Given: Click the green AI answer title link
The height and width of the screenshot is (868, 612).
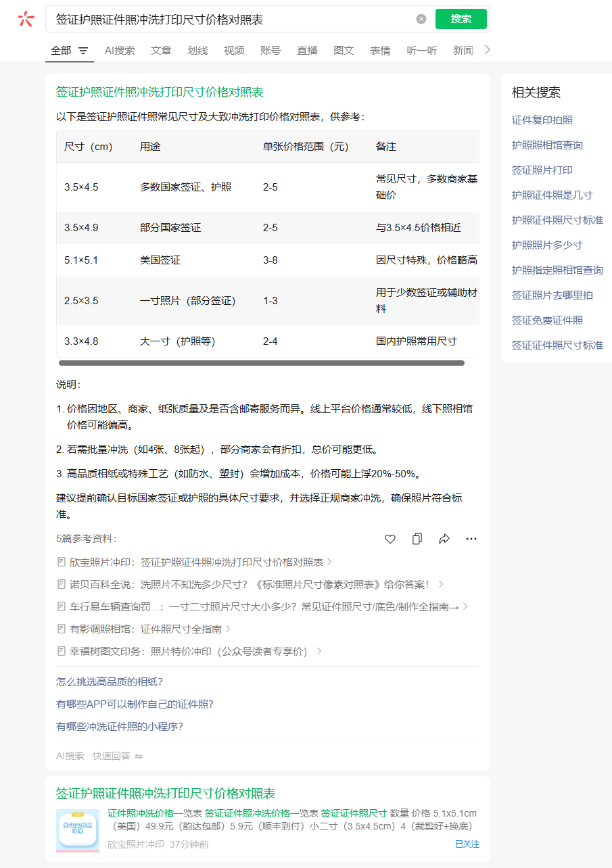Looking at the screenshot, I should click(x=160, y=92).
